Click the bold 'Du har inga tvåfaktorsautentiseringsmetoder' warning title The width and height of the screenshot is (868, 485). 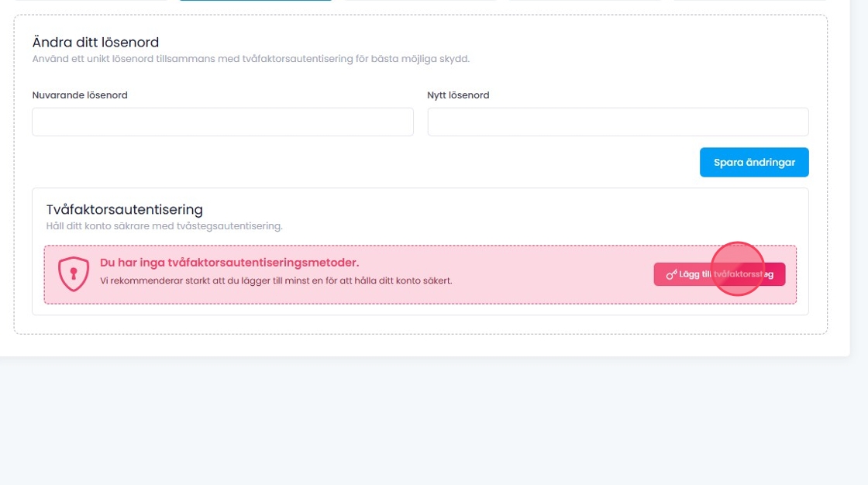229,263
